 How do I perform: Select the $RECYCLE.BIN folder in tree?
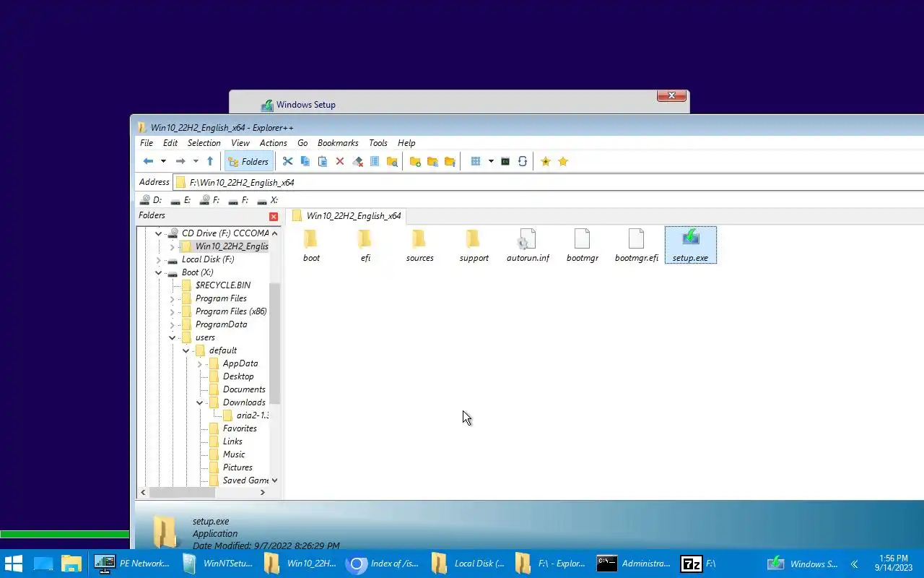click(222, 285)
